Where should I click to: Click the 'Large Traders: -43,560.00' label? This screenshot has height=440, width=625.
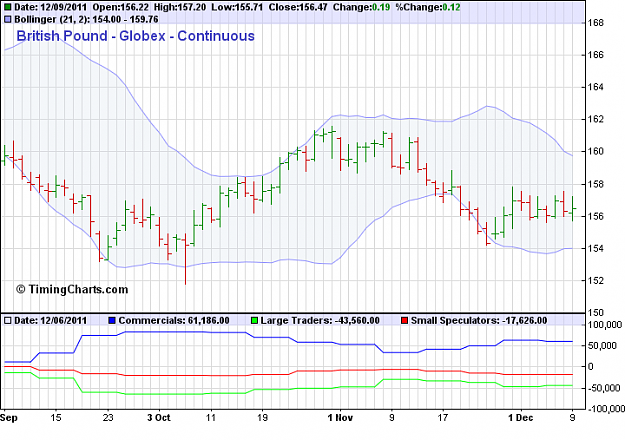(x=320, y=320)
